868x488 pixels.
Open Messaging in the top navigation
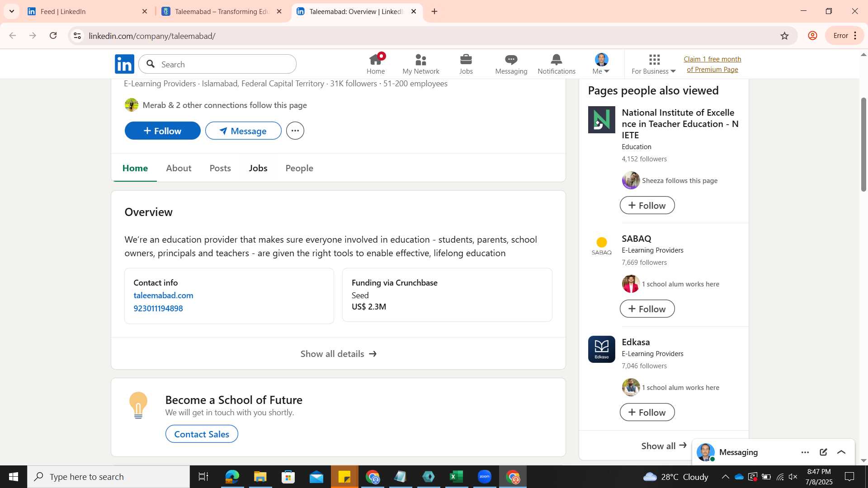511,64
